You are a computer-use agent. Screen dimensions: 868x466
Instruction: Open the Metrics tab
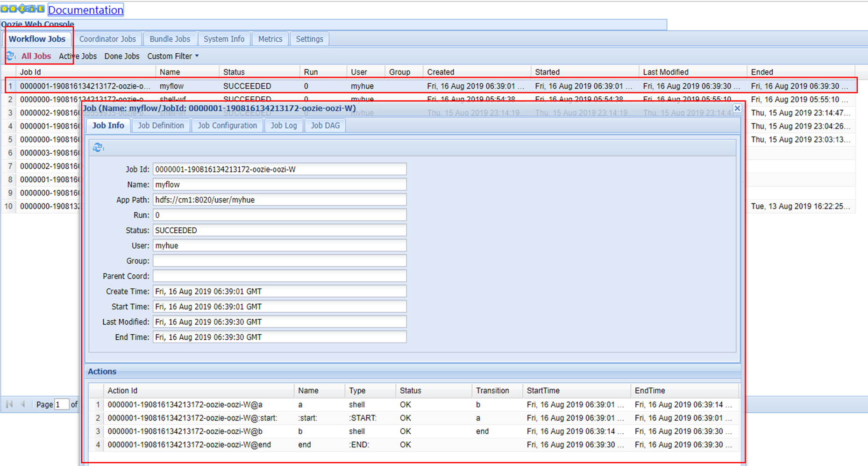[x=270, y=39]
